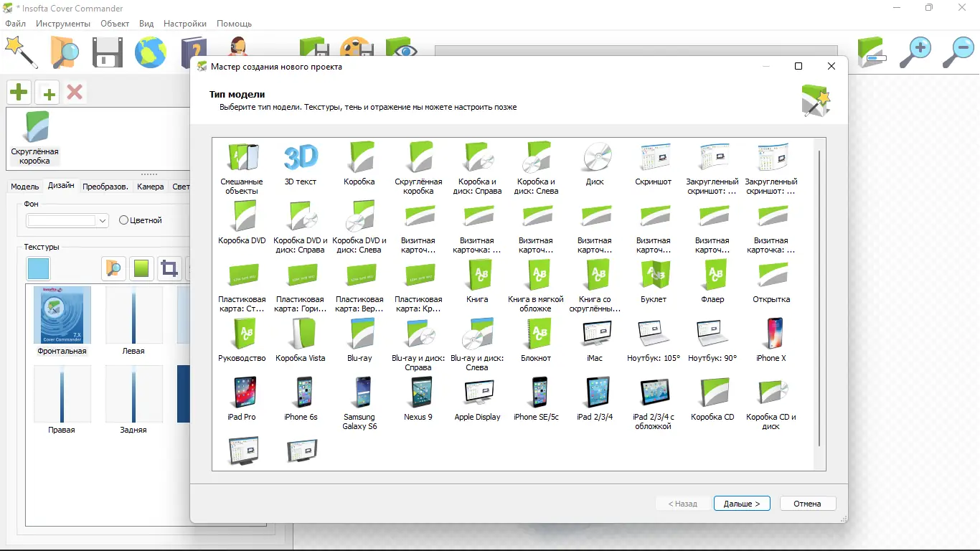Select the Скриншот model type
This screenshot has width=980, height=551.
coord(654,166)
